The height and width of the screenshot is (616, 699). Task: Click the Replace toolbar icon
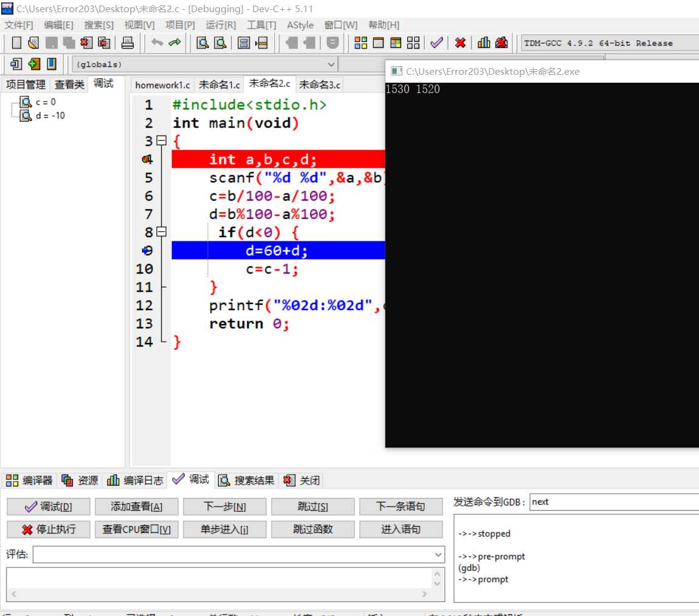(x=220, y=43)
